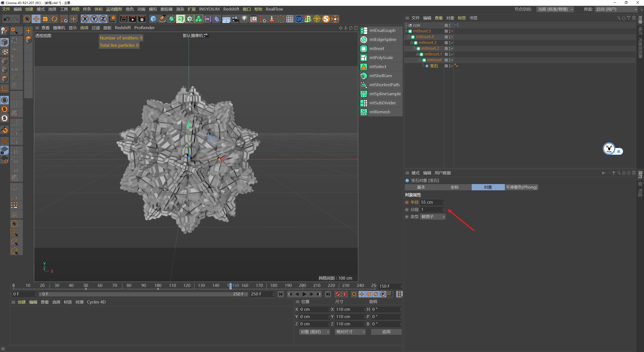The height and width of the screenshot is (352, 644).
Task: Set a keyframe on the 半径 parameter
Action: (x=407, y=202)
